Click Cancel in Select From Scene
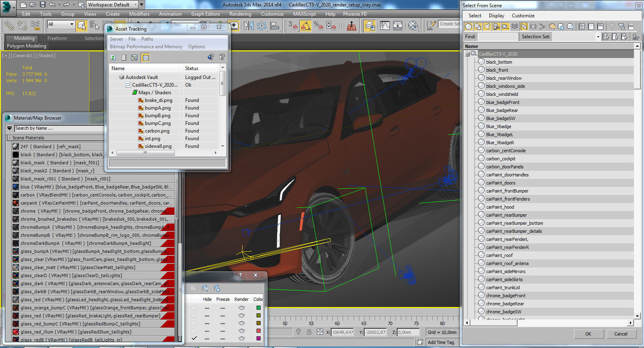 (x=621, y=334)
